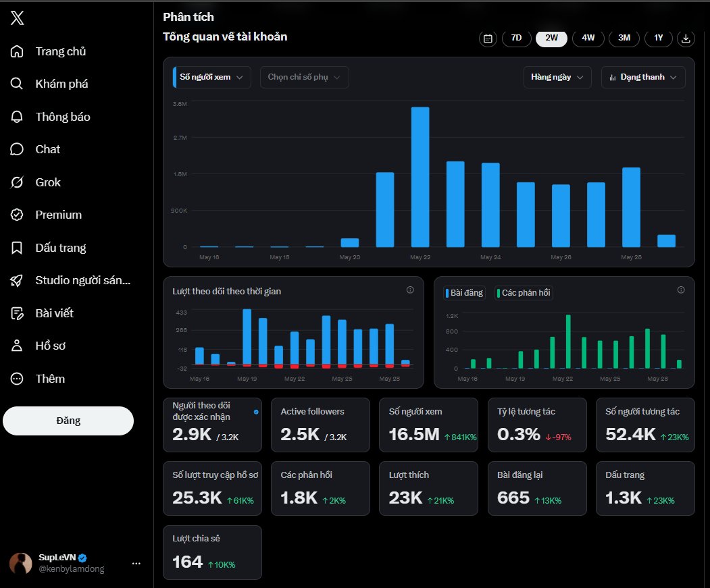710x588 pixels.
Task: Open the Dạng thanh chart type dropdown
Action: pyautogui.click(x=643, y=78)
